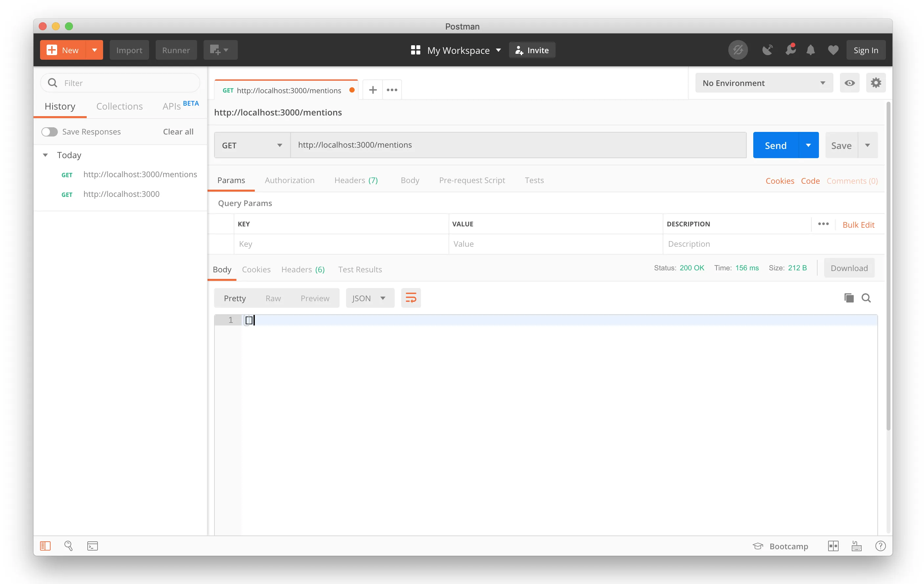924x584 pixels.
Task: Copy the response using the copy icon
Action: point(849,298)
